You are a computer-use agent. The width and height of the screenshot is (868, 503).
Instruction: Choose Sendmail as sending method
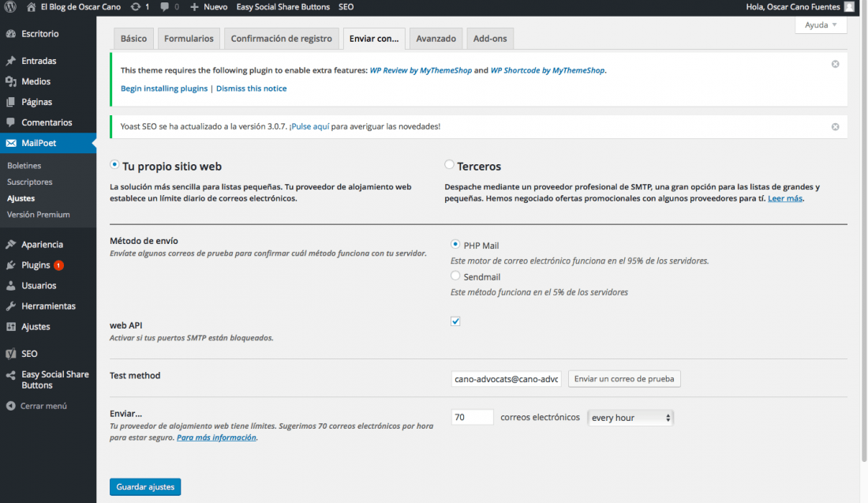coord(455,276)
